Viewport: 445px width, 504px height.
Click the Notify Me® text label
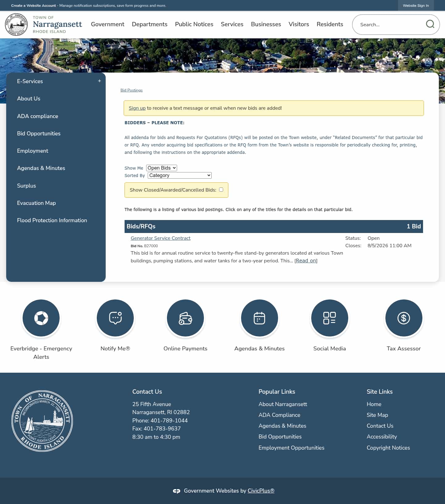115,348
